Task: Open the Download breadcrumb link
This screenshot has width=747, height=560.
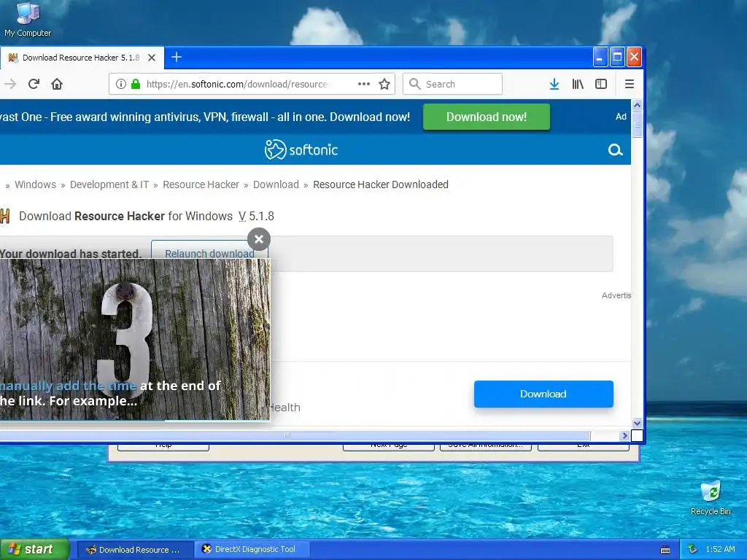Action: tap(276, 184)
